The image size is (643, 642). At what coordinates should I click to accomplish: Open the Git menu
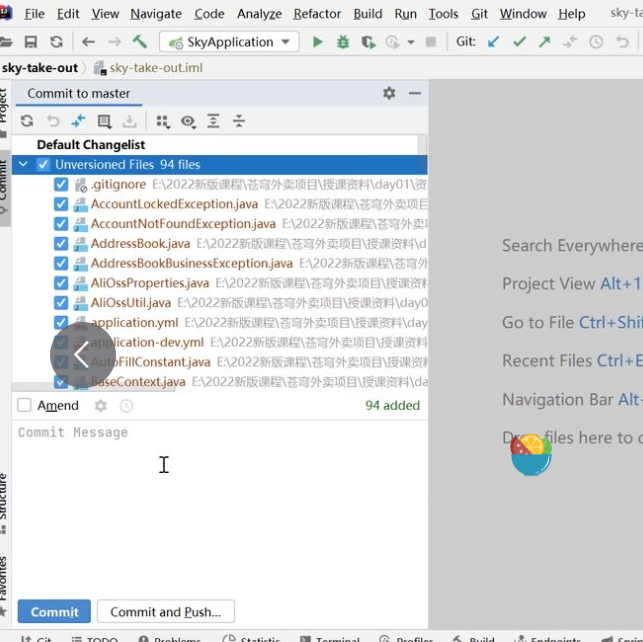point(479,14)
